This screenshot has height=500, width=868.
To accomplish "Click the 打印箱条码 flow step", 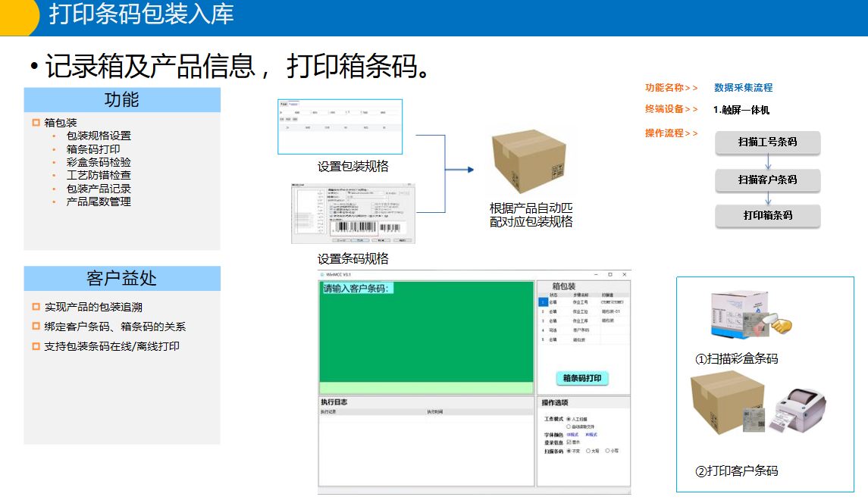I will tap(767, 216).
